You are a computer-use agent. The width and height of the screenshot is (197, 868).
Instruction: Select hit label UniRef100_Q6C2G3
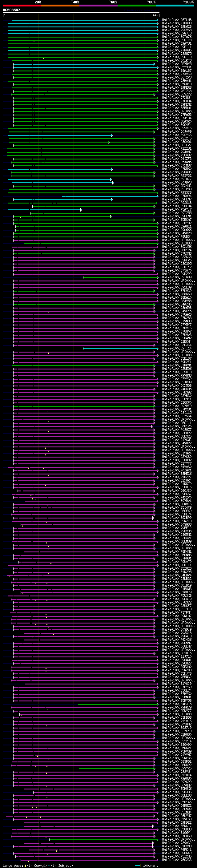click(177, 860)
